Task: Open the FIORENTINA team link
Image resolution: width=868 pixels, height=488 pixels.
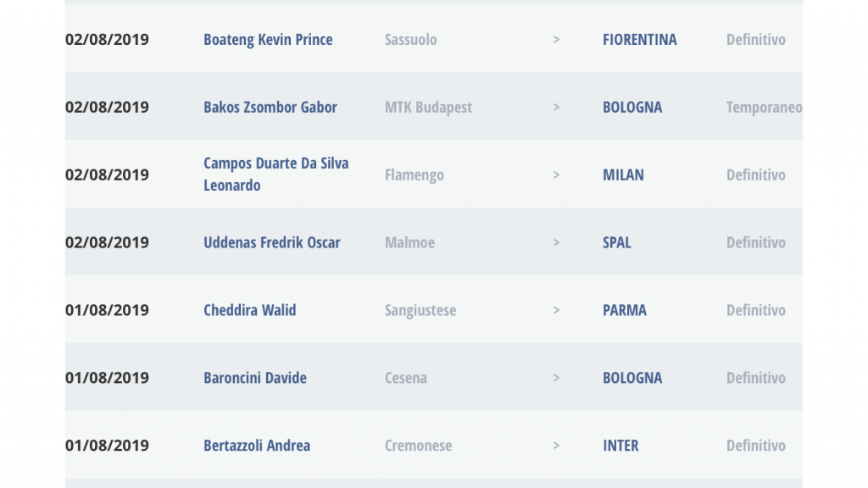Action: pos(639,39)
